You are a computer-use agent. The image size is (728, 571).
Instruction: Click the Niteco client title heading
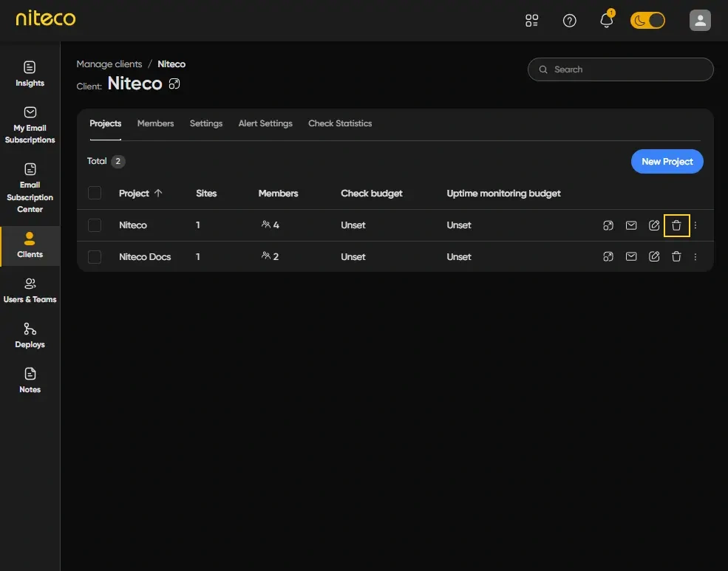[135, 83]
